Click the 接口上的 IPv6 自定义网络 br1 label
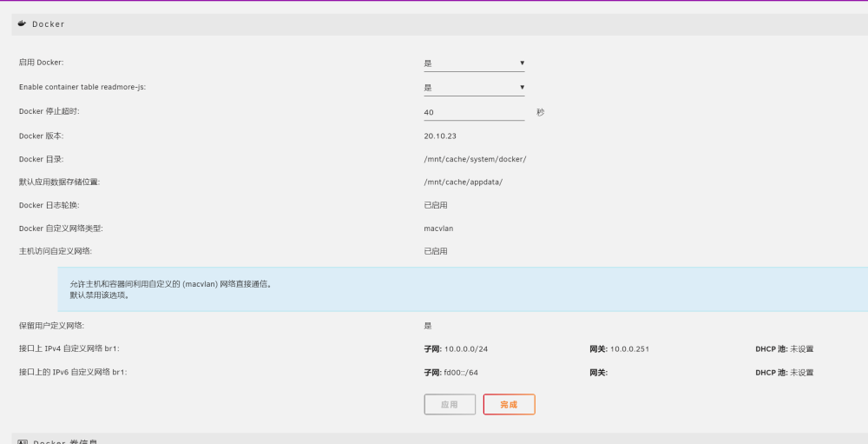 [x=73, y=372]
